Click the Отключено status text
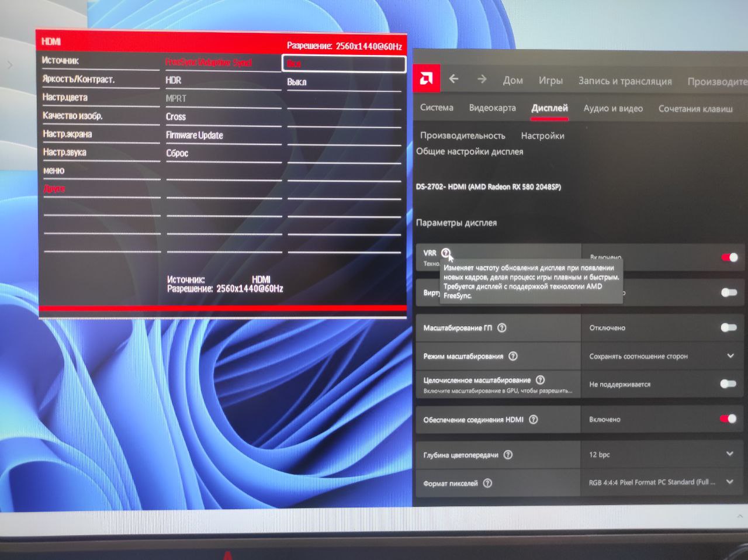 point(607,328)
